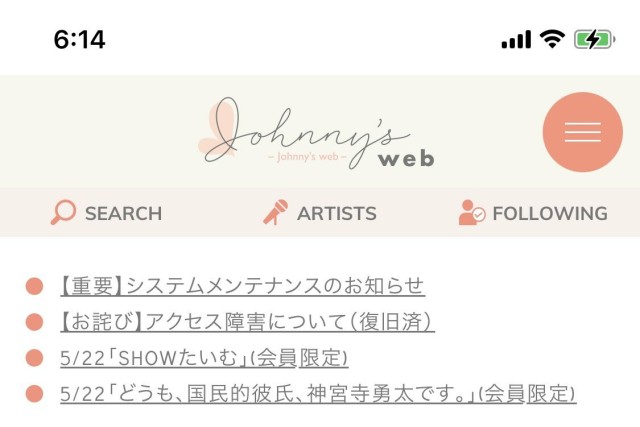Select the ARTISTS tab label
The height and width of the screenshot is (427, 640).
coord(337,214)
